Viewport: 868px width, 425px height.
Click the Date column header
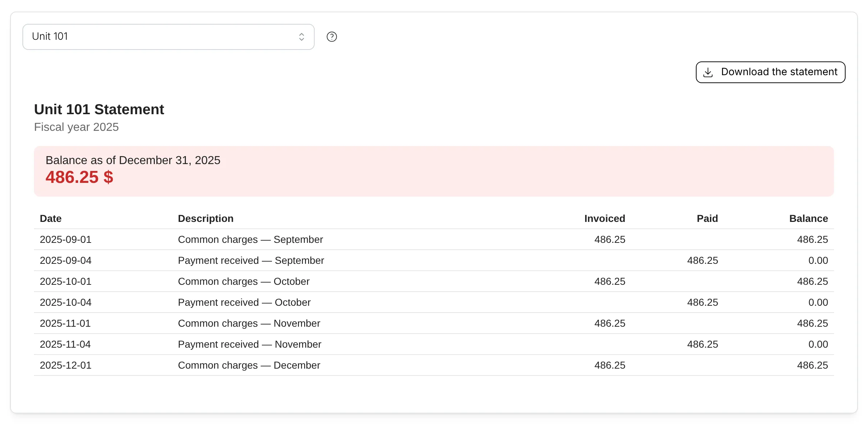coord(51,219)
